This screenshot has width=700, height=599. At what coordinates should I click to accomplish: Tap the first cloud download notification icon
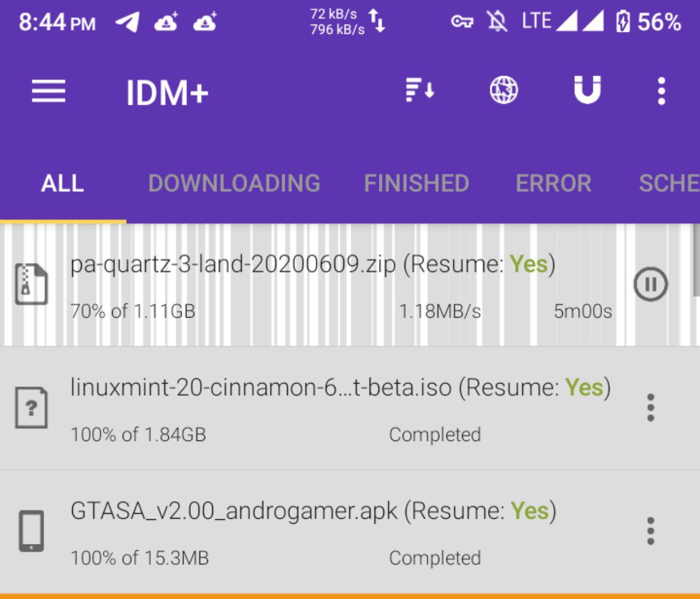coord(166,22)
